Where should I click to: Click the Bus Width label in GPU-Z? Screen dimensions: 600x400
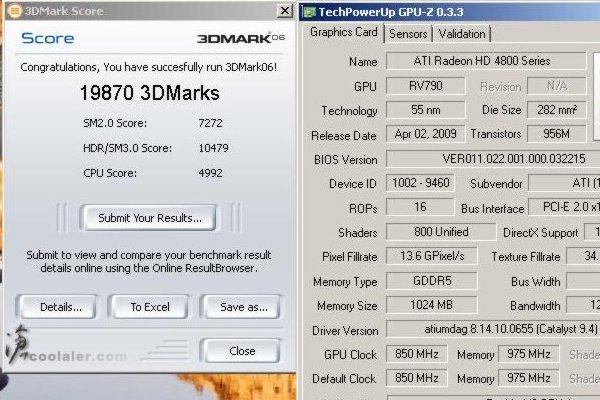point(535,282)
